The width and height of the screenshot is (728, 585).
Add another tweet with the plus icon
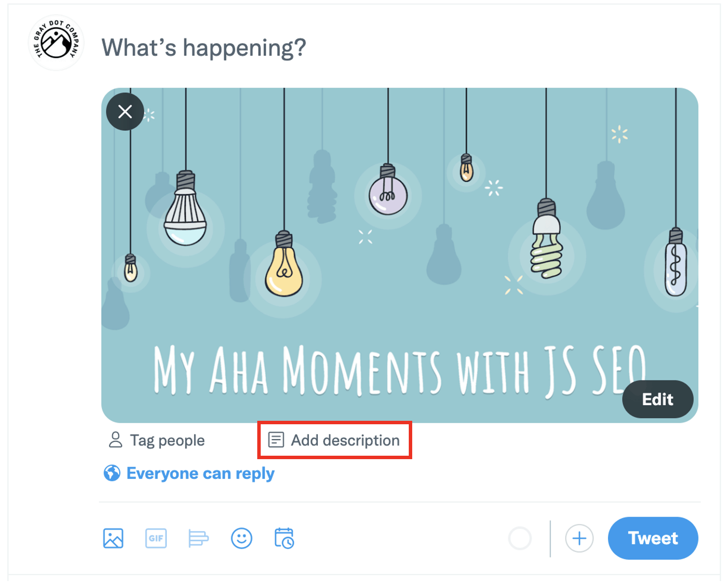click(x=579, y=538)
